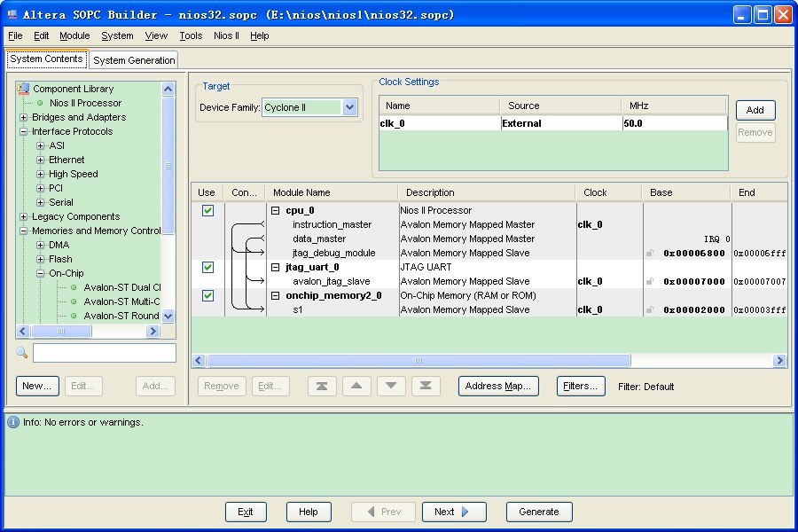Click the Serial tree item

pyautogui.click(x=61, y=202)
